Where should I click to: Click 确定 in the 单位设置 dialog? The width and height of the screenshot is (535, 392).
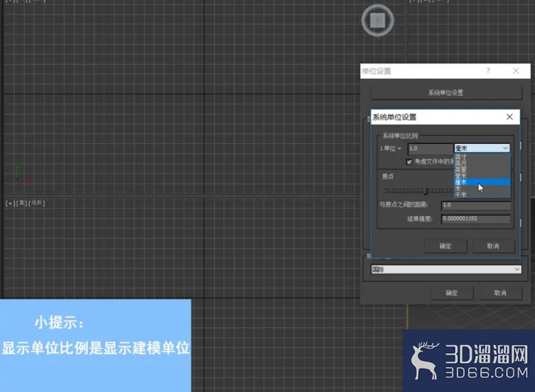452,293
